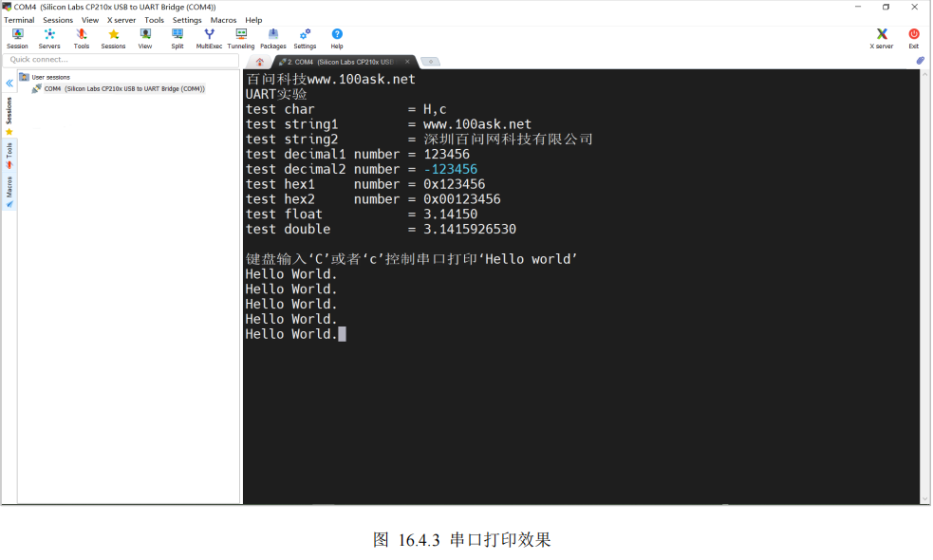Screen dimensions: 933x560
Task: Open the MultiExec toolbar icon
Action: (x=209, y=39)
